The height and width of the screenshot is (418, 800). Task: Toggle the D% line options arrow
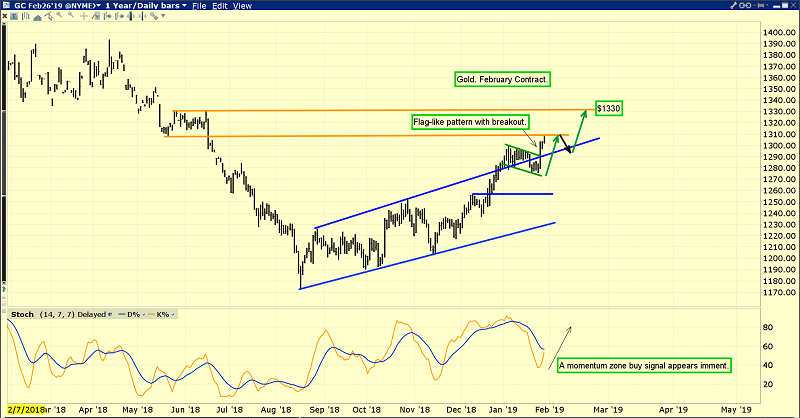(x=143, y=314)
